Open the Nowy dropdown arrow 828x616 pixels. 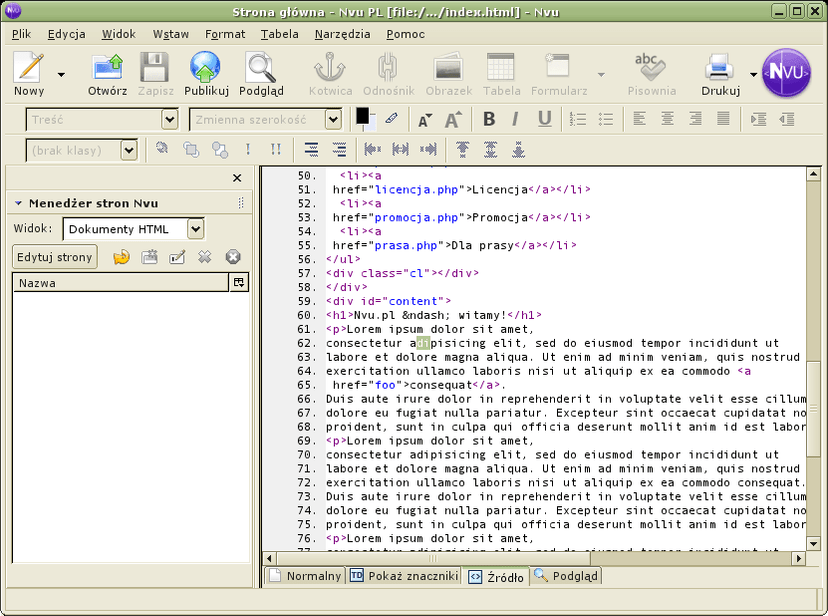[x=61, y=74]
